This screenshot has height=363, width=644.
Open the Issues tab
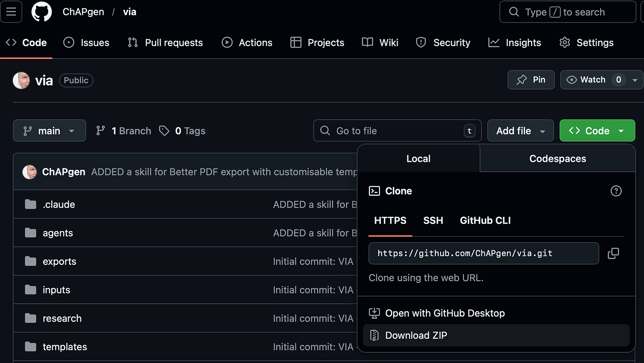(x=86, y=42)
